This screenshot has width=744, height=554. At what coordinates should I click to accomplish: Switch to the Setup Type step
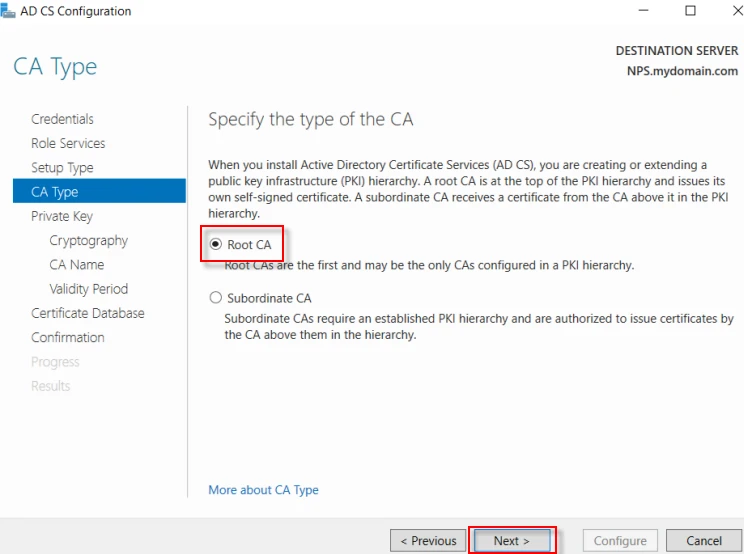62,168
